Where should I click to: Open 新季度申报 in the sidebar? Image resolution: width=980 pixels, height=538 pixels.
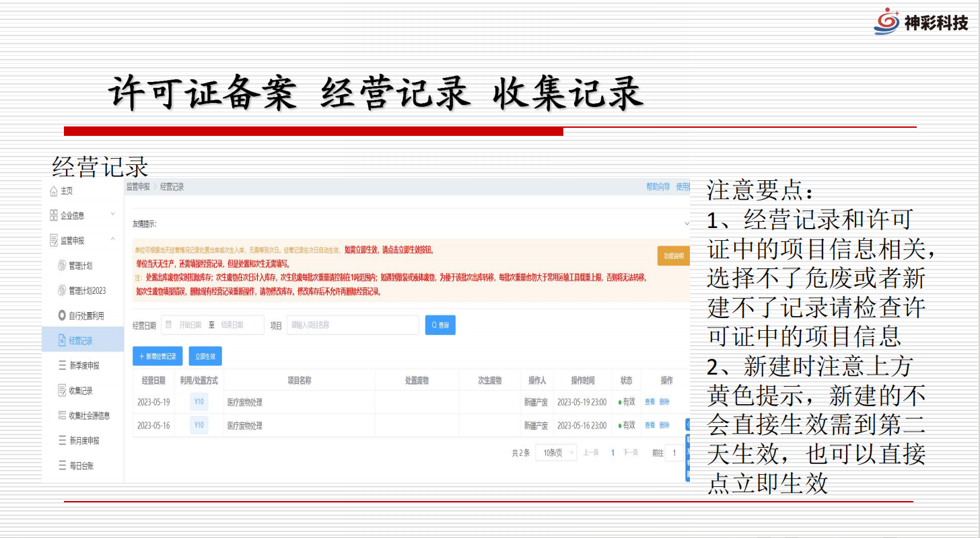(x=83, y=365)
